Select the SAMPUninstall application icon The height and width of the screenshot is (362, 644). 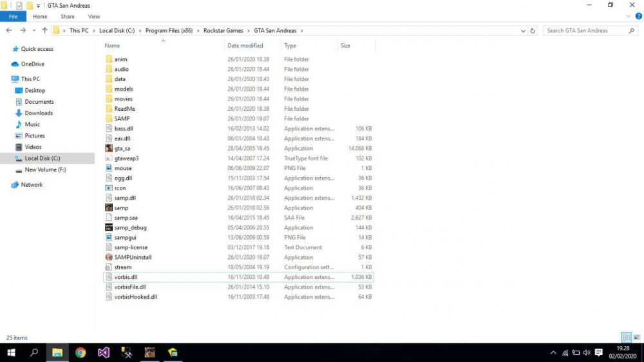pyautogui.click(x=109, y=257)
